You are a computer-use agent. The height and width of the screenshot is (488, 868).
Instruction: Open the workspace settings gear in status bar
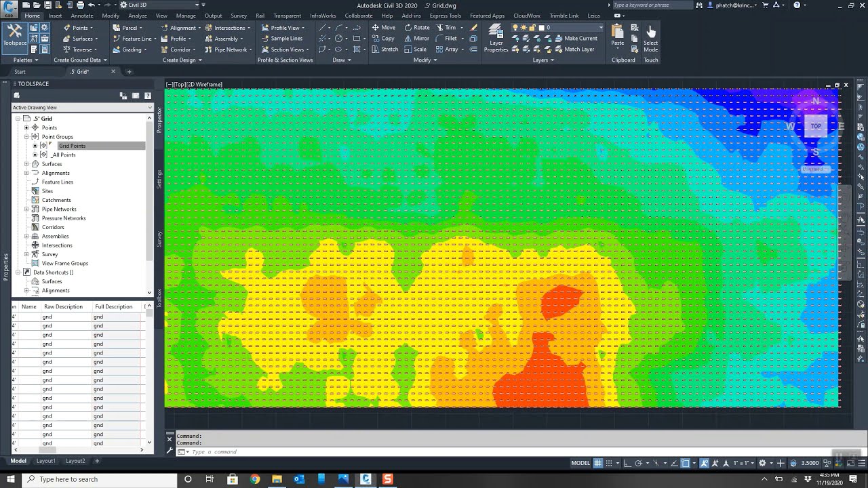[762, 463]
